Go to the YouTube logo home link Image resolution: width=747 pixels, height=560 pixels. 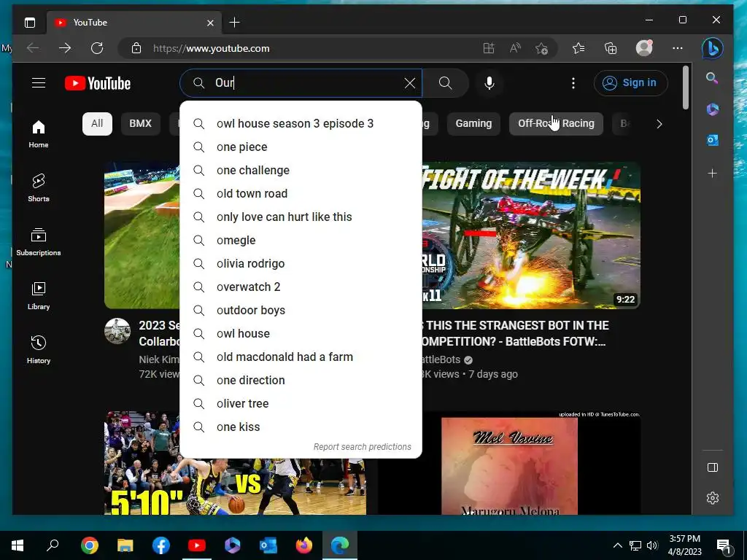[98, 83]
